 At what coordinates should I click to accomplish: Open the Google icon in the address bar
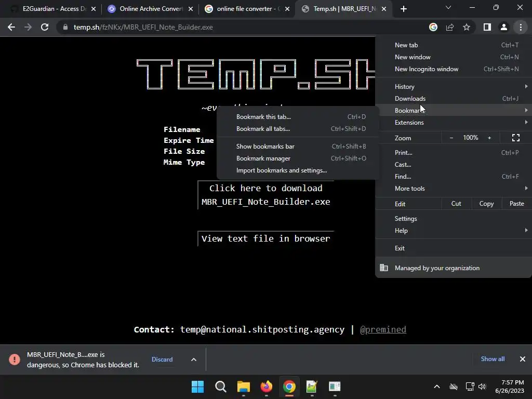pyautogui.click(x=433, y=27)
